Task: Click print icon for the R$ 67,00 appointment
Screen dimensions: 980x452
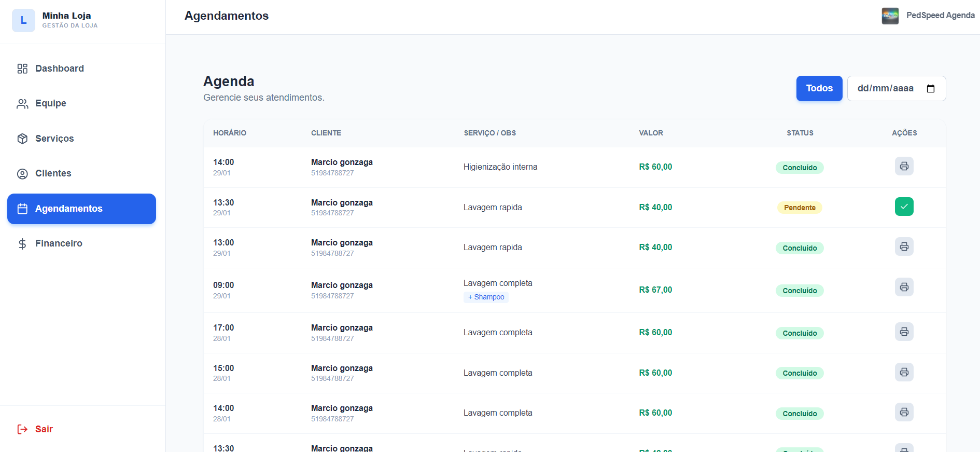Action: (x=904, y=287)
